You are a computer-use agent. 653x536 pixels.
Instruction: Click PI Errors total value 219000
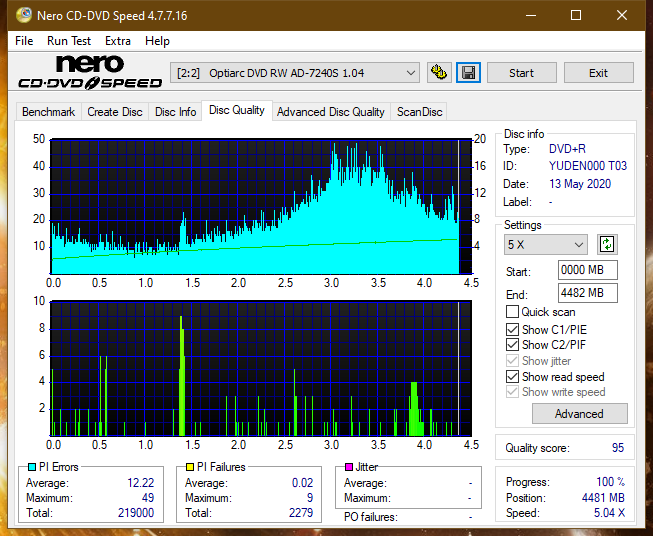coord(136,512)
